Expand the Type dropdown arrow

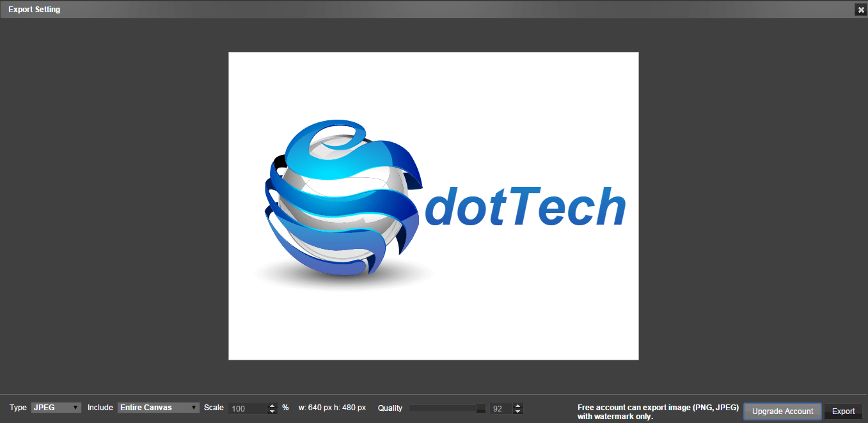tap(75, 408)
